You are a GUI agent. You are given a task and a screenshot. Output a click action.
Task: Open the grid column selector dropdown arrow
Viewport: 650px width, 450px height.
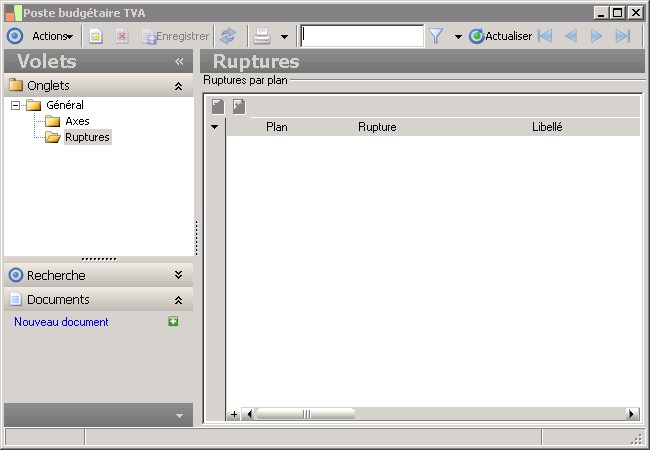click(x=215, y=127)
